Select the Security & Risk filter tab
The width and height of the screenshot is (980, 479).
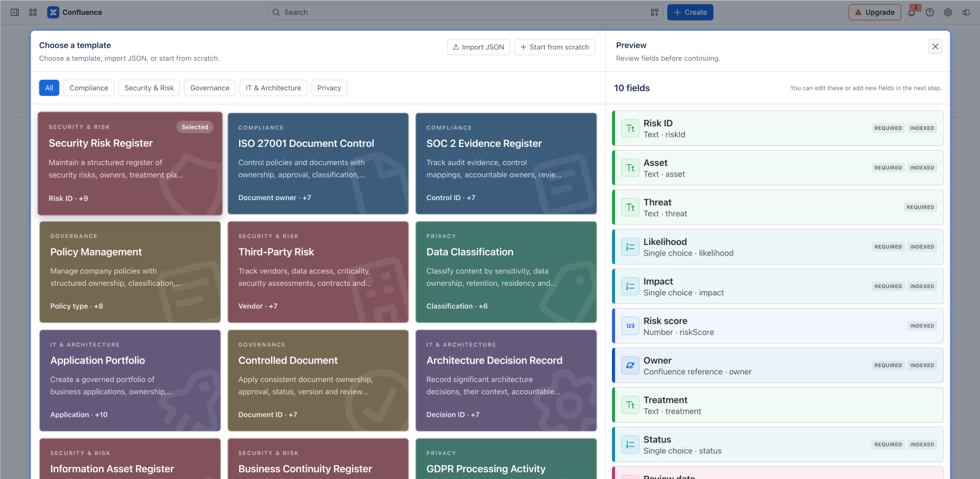coord(149,88)
